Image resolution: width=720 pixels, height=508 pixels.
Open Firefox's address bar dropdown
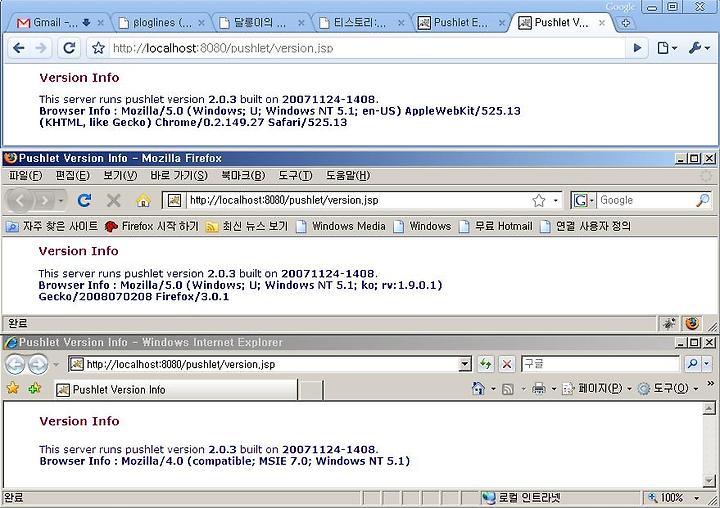pyautogui.click(x=556, y=201)
